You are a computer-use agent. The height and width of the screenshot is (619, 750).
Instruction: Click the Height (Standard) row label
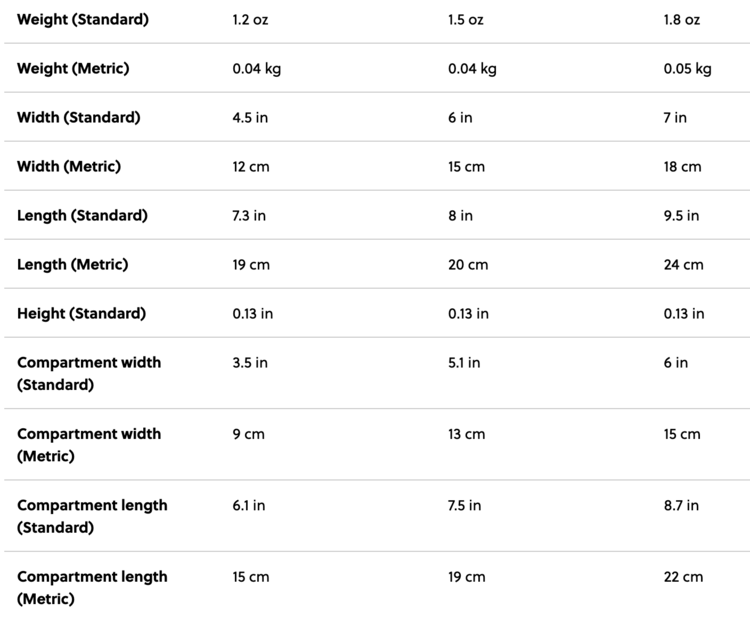pyautogui.click(x=81, y=314)
